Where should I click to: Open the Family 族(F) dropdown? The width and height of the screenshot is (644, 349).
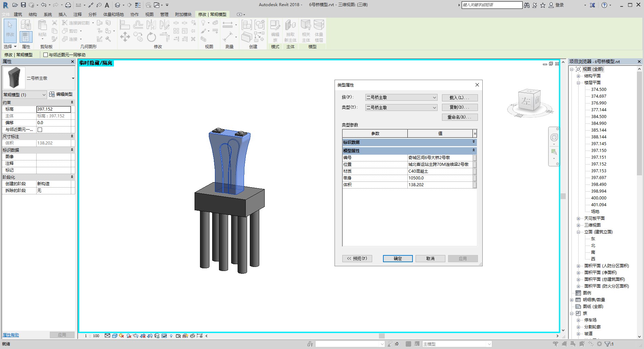[x=401, y=97]
